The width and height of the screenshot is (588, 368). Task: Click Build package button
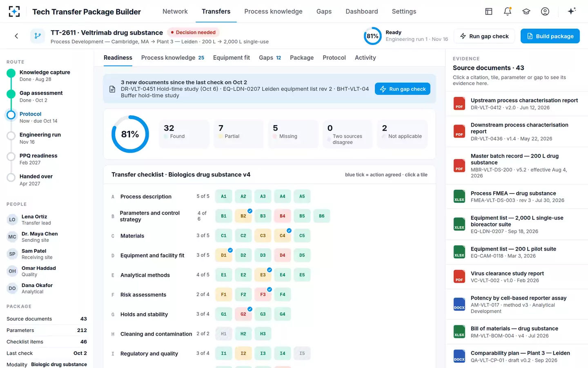[550, 36]
